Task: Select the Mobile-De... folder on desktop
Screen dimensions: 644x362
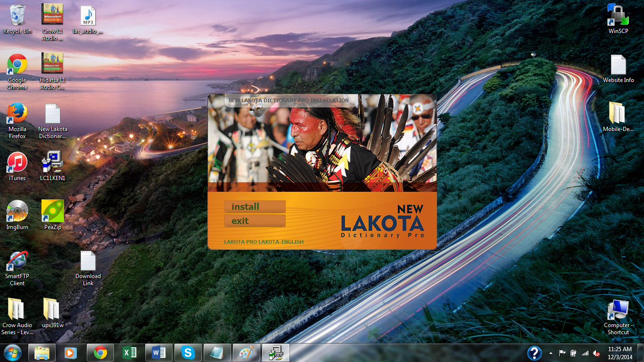Action: click(x=619, y=117)
